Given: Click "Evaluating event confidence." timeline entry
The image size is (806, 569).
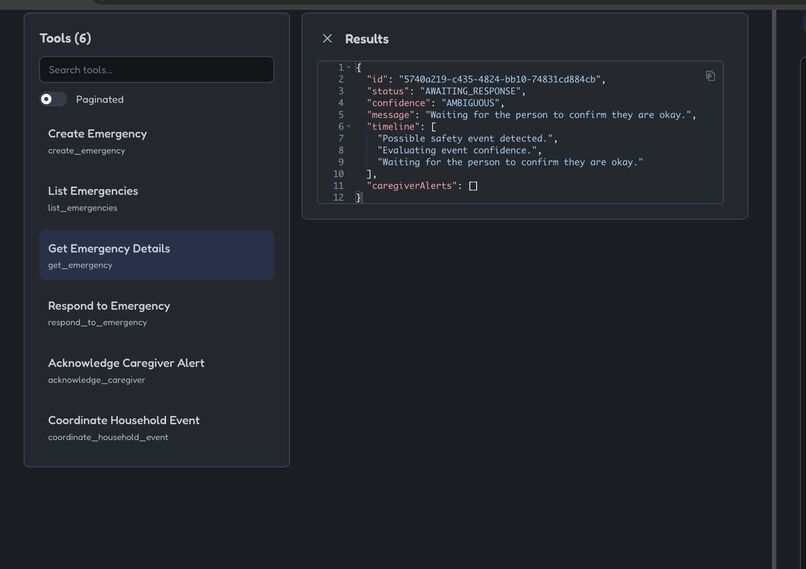Looking at the screenshot, I should click(457, 150).
